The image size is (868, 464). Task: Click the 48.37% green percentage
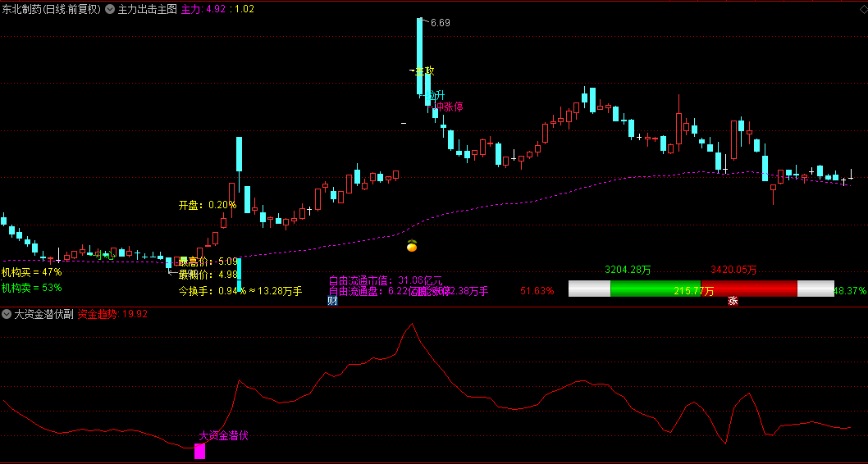click(x=850, y=291)
